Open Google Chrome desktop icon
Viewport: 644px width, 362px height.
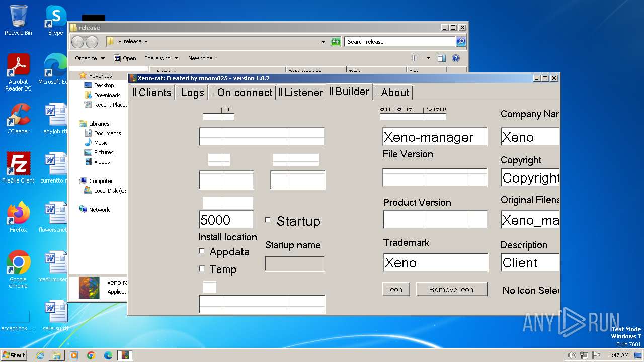pyautogui.click(x=18, y=269)
